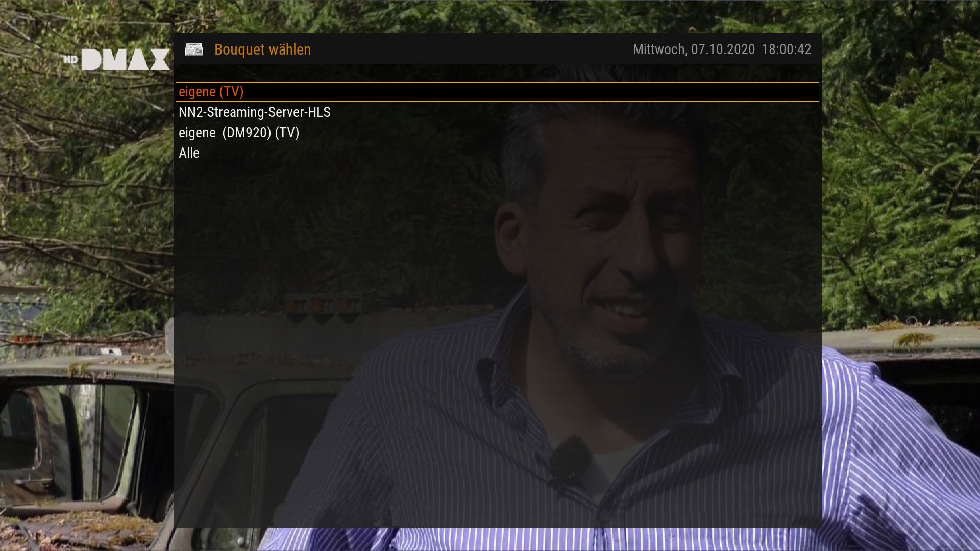Click the date 'Mittwoch, 07.10.2020'

(x=694, y=49)
